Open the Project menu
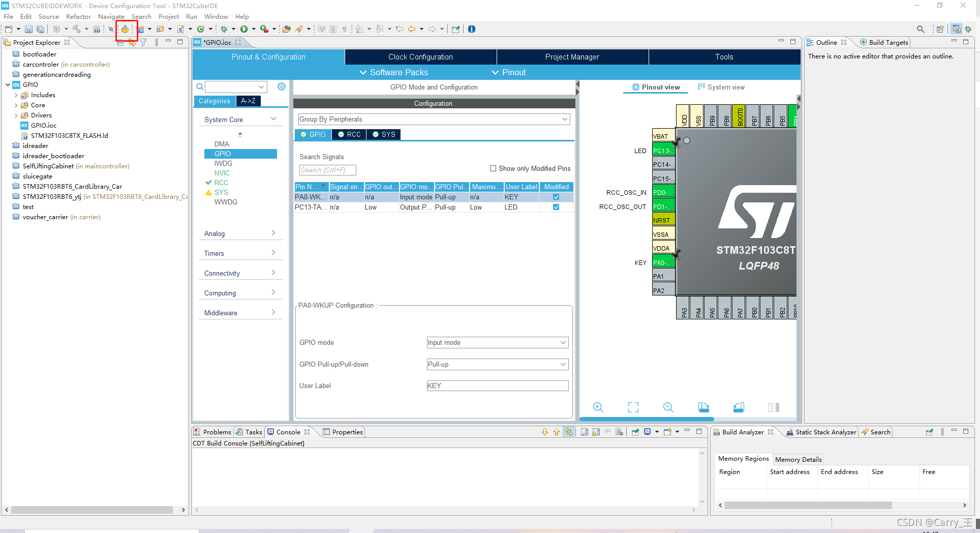The height and width of the screenshot is (533, 980). coord(169,16)
